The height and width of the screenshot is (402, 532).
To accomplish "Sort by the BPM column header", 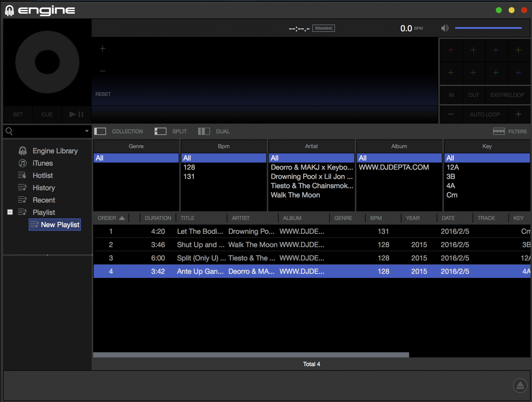I will pos(383,218).
